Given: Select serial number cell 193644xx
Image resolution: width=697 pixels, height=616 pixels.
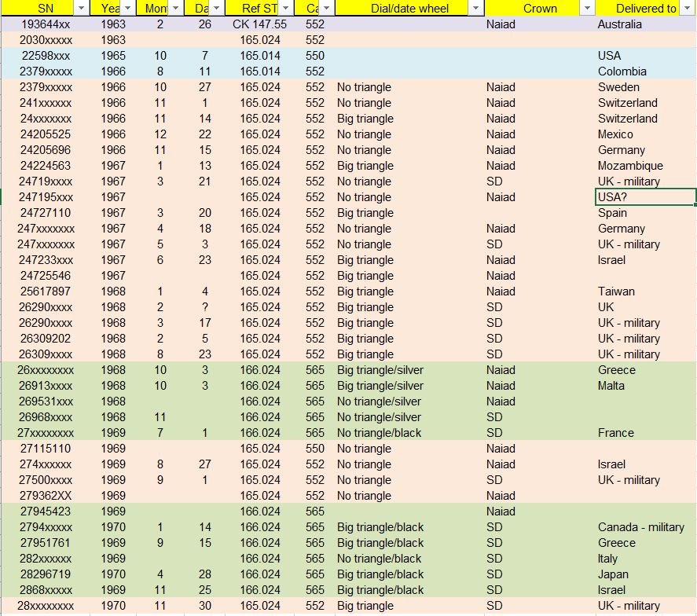Looking at the screenshot, I should tap(46, 24).
